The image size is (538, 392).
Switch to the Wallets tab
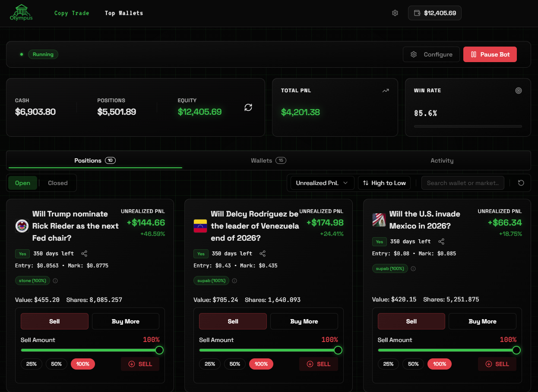pos(268,160)
